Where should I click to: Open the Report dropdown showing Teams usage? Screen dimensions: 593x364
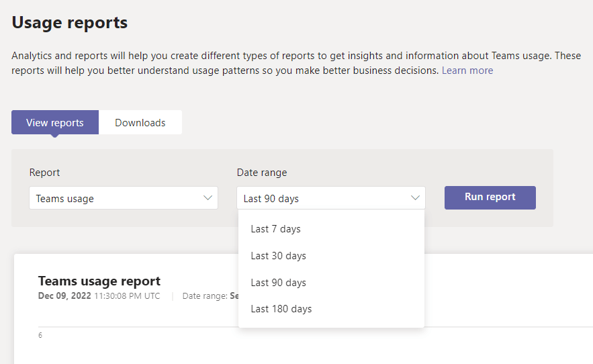coord(124,198)
